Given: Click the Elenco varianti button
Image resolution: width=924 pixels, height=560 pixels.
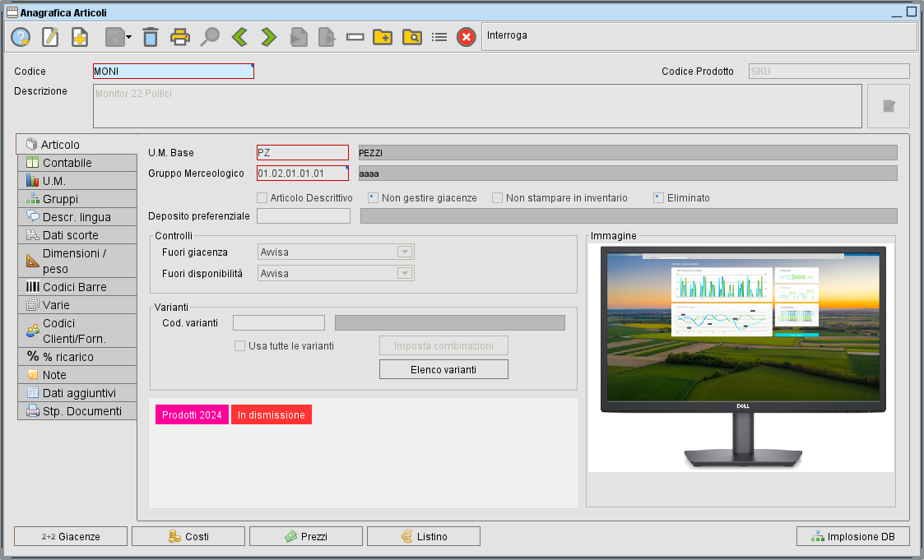Looking at the screenshot, I should click(x=443, y=370).
